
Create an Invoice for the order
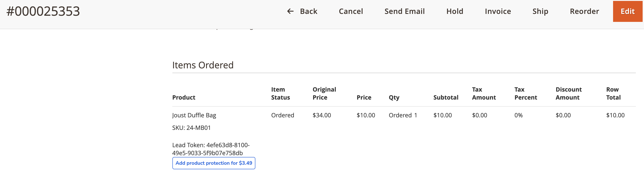click(x=498, y=11)
